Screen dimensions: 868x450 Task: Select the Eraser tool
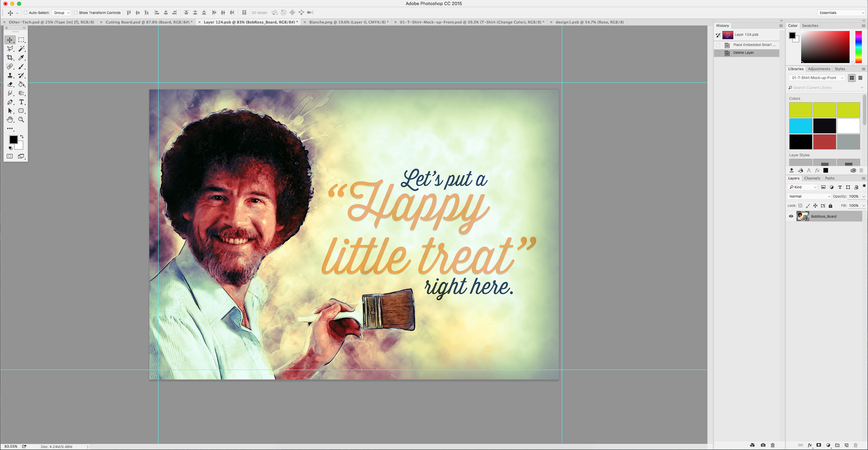[10, 84]
